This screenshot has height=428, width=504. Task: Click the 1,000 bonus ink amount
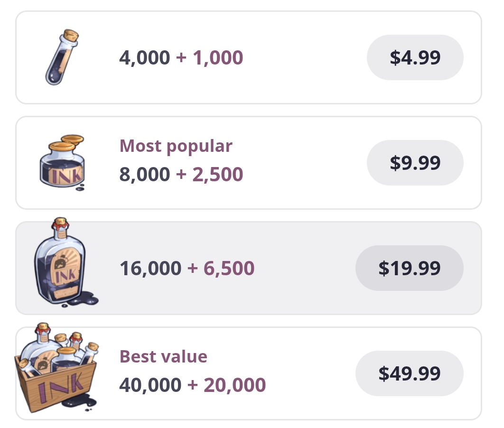[x=218, y=58]
